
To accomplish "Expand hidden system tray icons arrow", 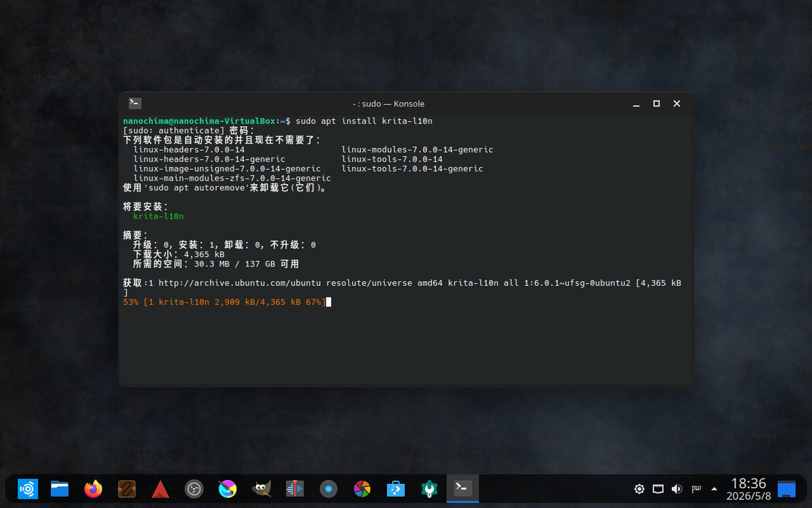I will click(x=714, y=489).
